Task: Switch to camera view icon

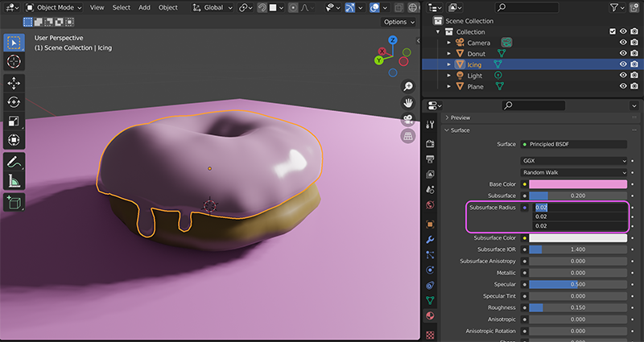Action: point(408,119)
